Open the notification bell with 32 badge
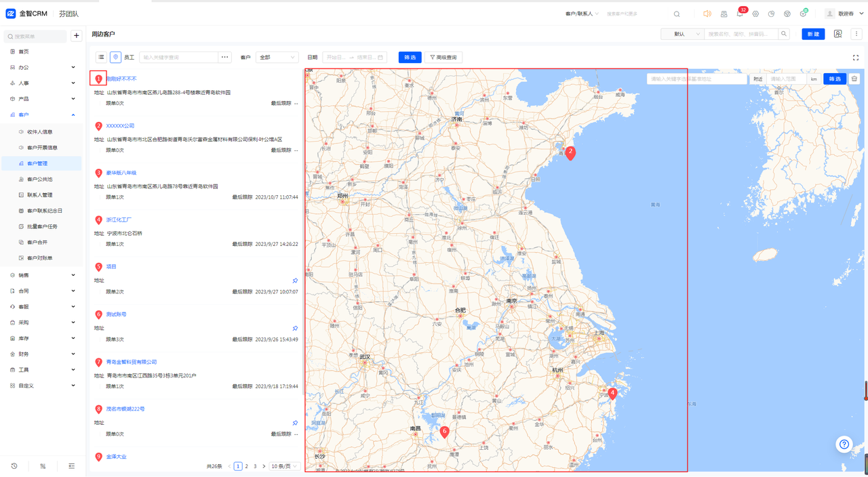 click(740, 14)
